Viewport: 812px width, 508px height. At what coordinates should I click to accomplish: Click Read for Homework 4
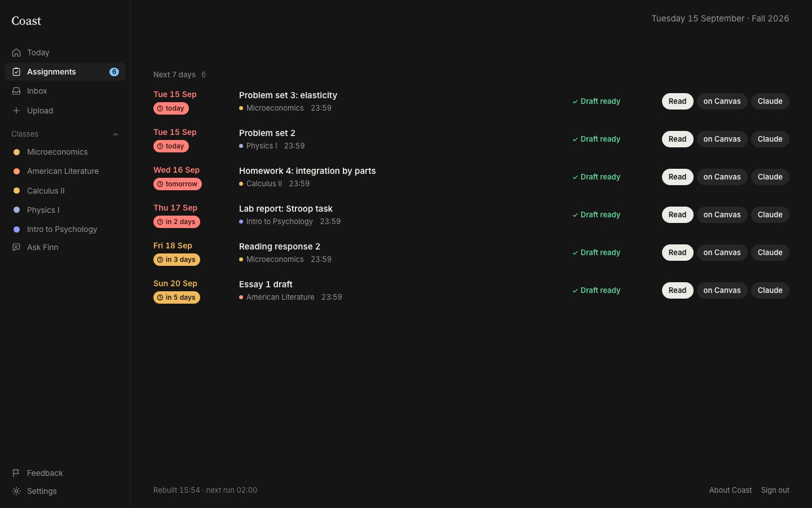click(677, 177)
